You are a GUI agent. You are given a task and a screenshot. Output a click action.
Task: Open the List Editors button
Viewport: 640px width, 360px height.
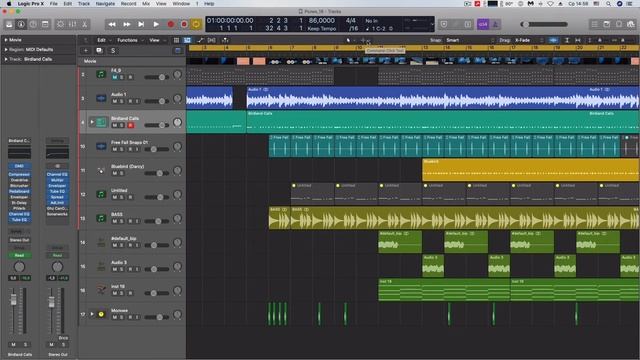tap(594, 24)
